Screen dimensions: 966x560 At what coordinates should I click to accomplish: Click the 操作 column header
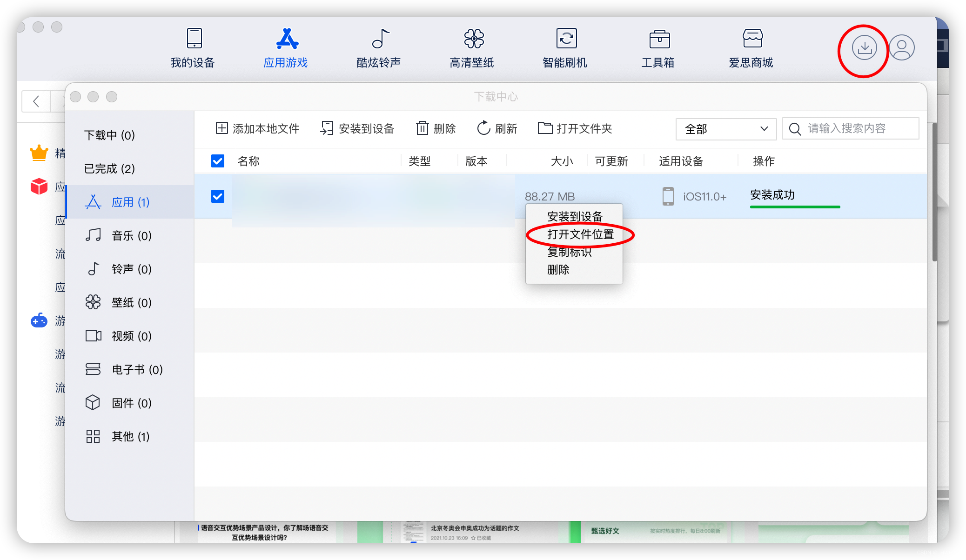764,161
